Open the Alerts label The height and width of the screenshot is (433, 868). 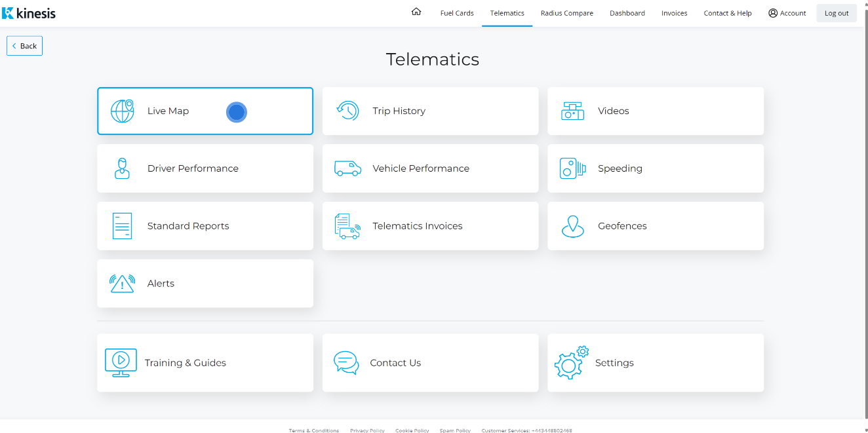coord(161,284)
